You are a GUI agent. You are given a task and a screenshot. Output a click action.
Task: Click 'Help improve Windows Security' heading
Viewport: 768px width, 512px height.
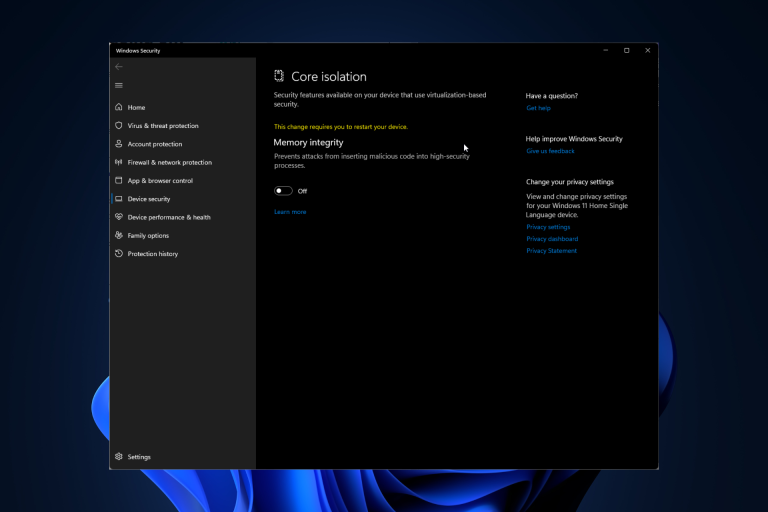point(574,139)
